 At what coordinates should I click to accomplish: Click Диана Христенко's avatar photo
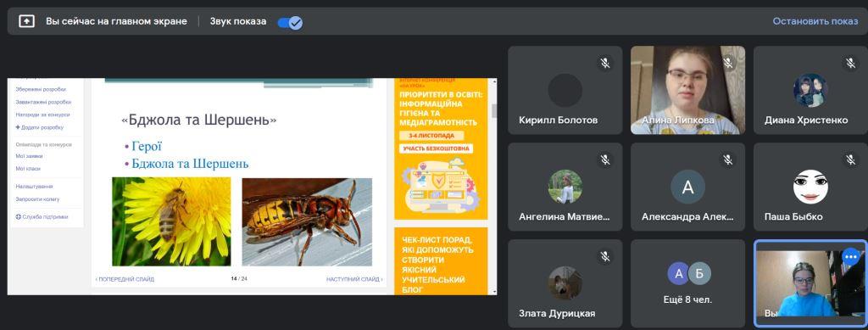coord(810,90)
